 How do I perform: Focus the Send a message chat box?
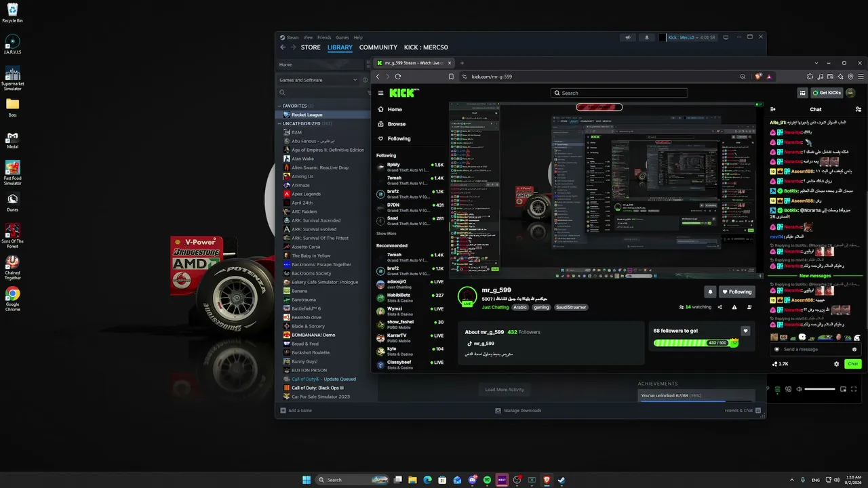(x=816, y=349)
